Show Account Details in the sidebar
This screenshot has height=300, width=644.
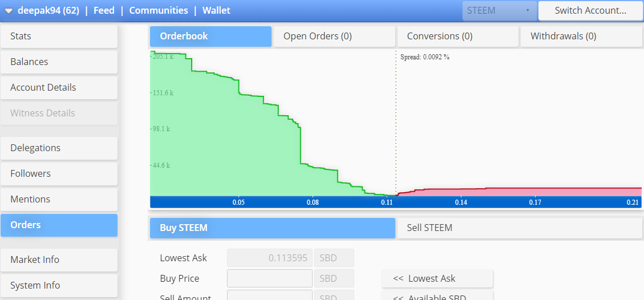(59, 88)
